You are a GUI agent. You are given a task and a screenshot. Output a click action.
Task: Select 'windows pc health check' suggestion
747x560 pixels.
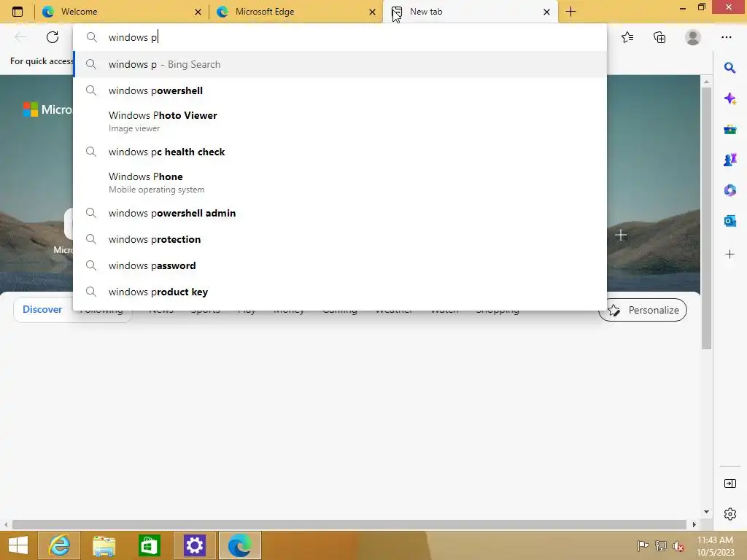tap(340, 152)
